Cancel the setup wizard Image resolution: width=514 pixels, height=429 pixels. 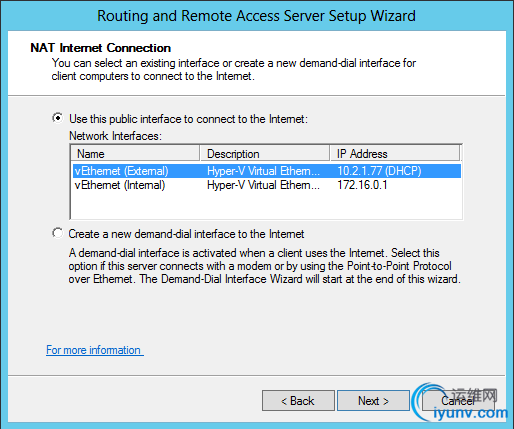458,401
